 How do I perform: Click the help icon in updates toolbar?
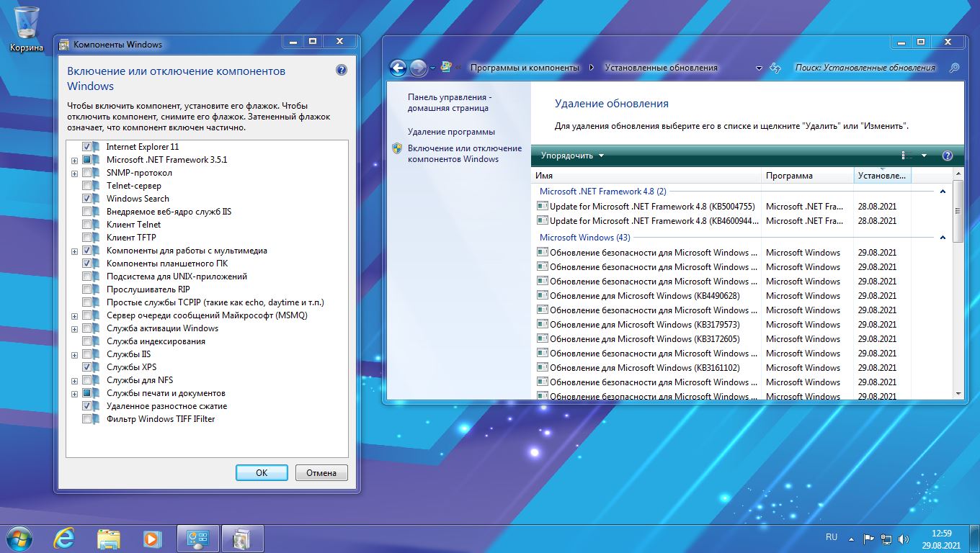pyautogui.click(x=948, y=156)
